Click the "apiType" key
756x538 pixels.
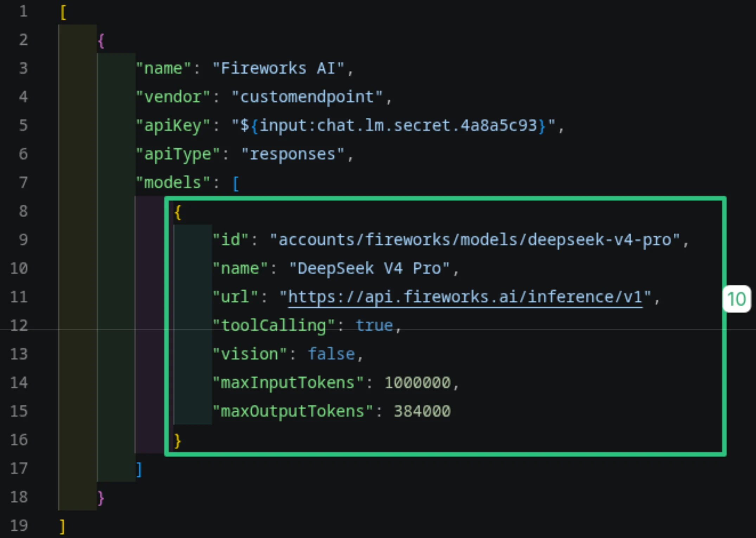178,154
